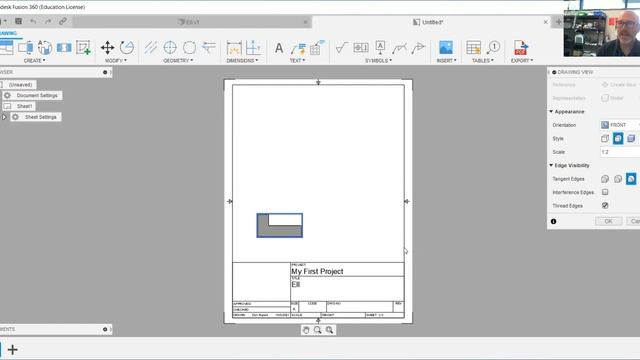Set Tangent Edges to the highlighted third option
Viewport: 640px width, 360px height.
631,179
